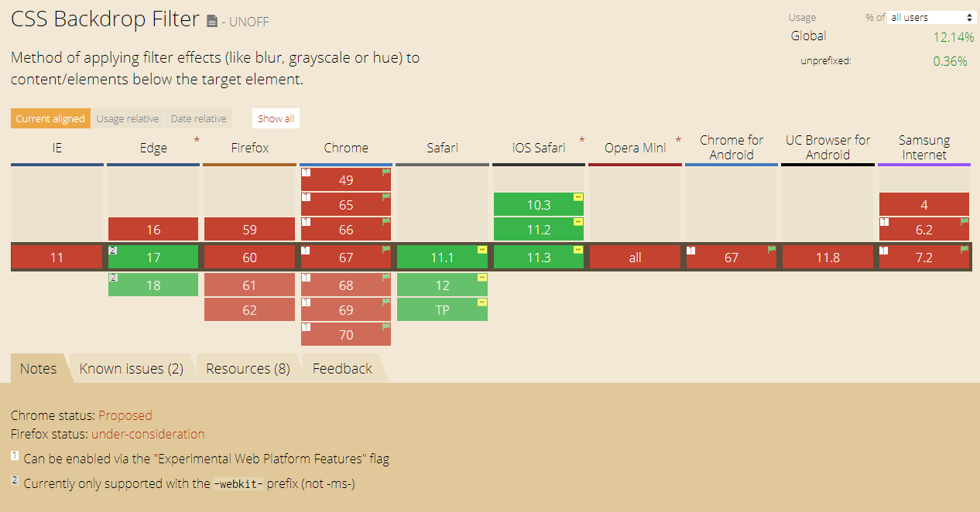Open the Known issues (2) tab
This screenshot has width=980, height=512.
[132, 369]
